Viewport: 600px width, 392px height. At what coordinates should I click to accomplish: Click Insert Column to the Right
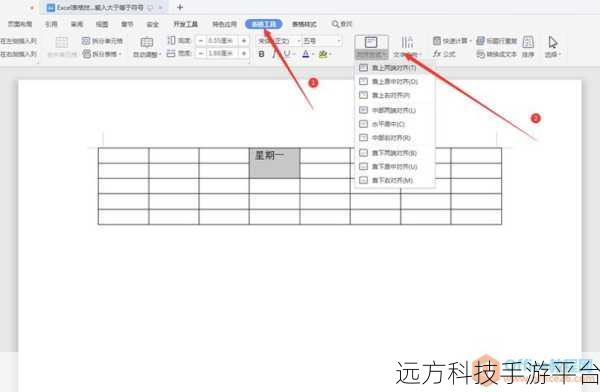18,54
